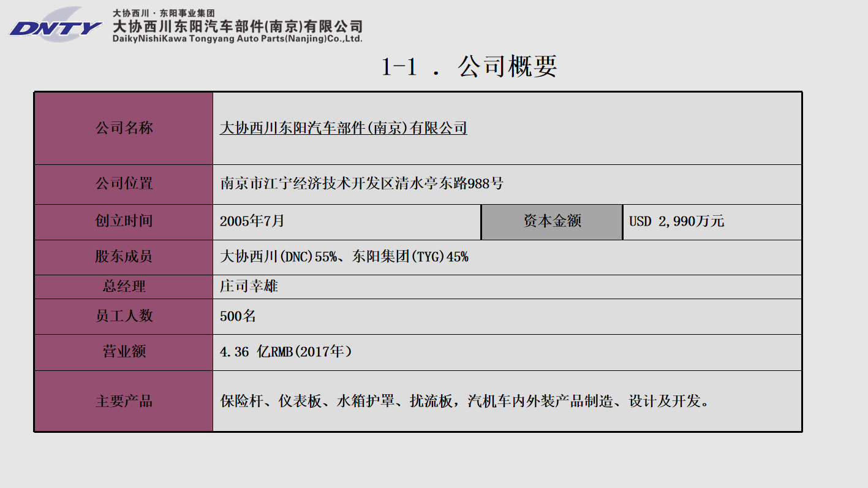Viewport: 868px width, 488px height.
Task: Select the 创立时间 header cell
Action: pyautogui.click(x=124, y=221)
